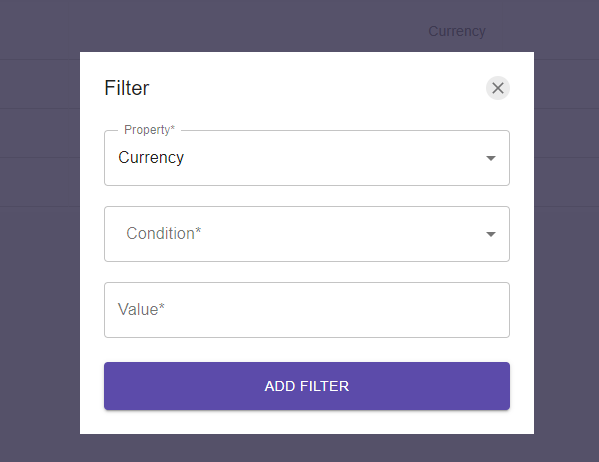Dismiss dialog via dimmed backdrop at left
This screenshot has width=599, height=462.
click(x=38, y=267)
